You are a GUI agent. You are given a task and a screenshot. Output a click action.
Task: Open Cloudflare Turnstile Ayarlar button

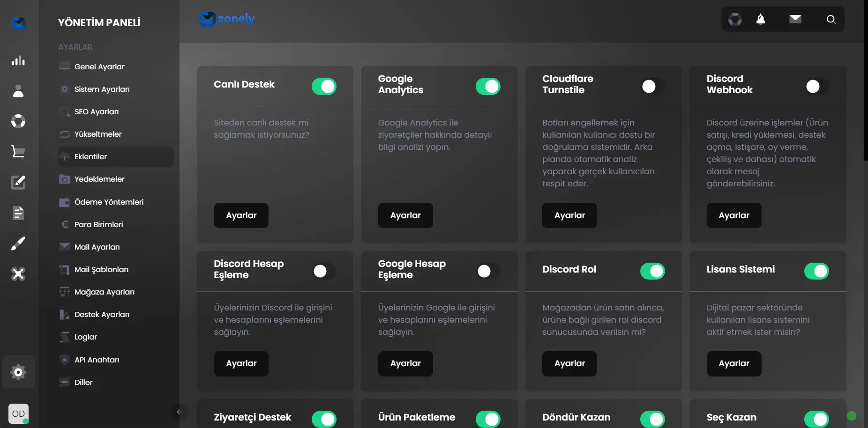pyautogui.click(x=569, y=215)
